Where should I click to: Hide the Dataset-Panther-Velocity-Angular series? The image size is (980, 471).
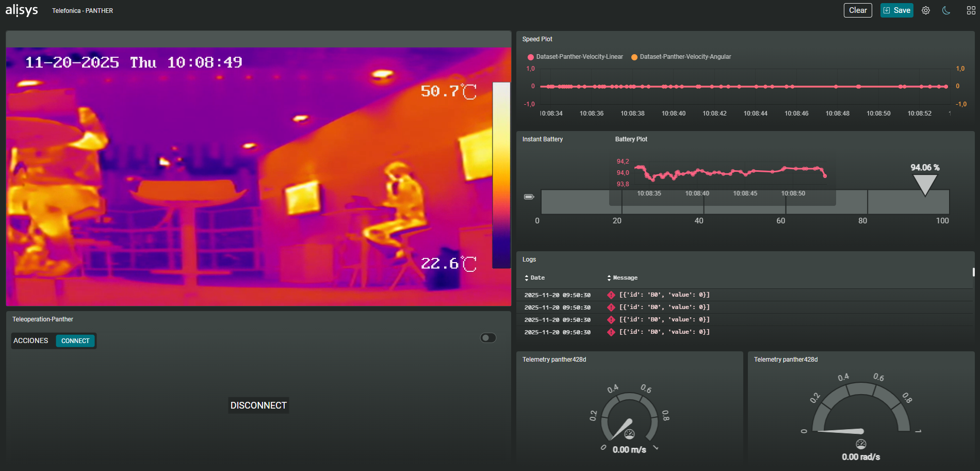click(681, 57)
